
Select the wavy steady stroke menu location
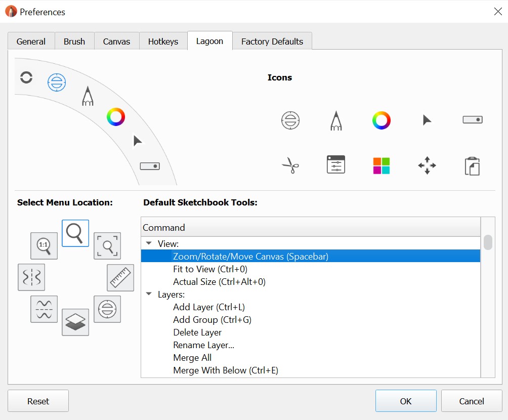44,309
